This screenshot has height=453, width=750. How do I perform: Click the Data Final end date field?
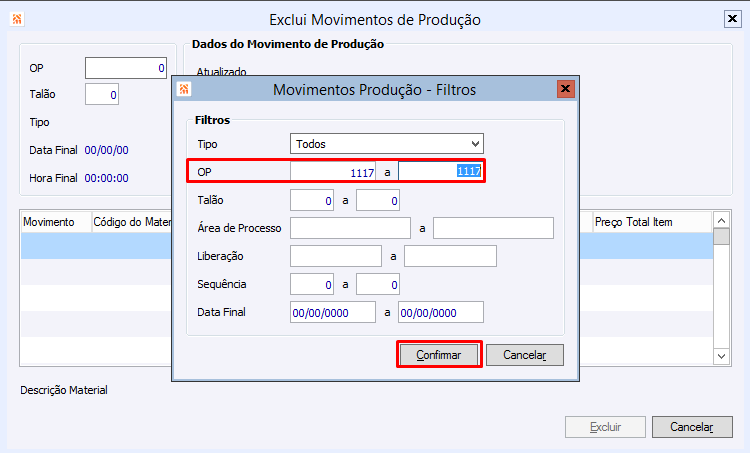(x=440, y=312)
